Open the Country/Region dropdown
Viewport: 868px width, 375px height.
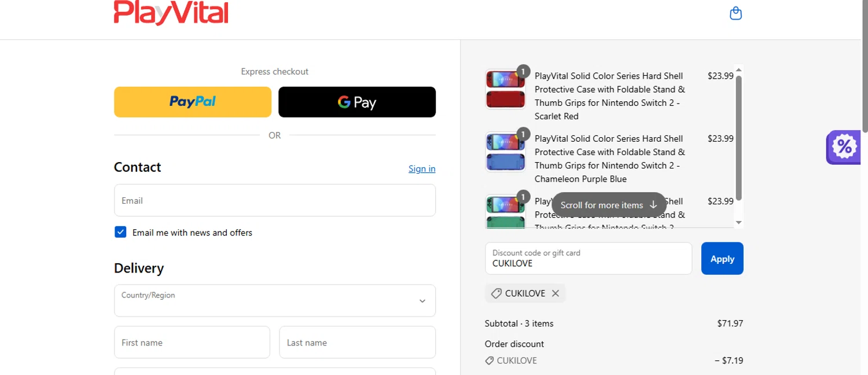pos(275,300)
